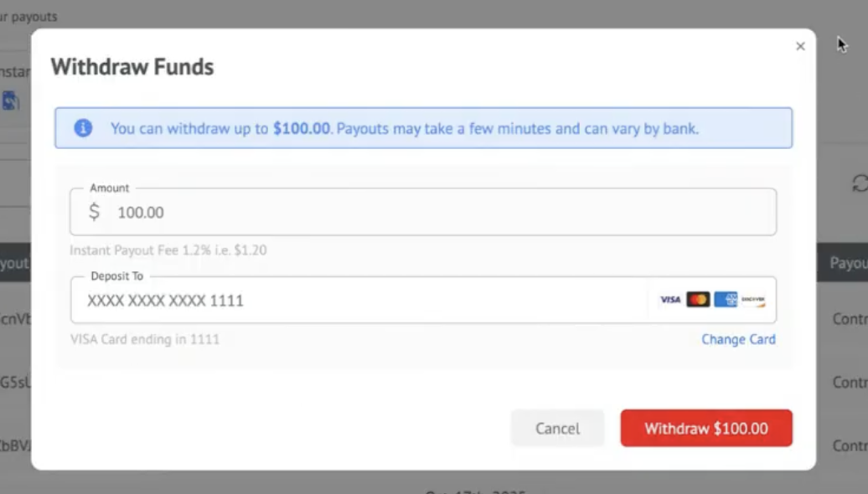Click the Withdraw Funds dialog title
Image resolution: width=868 pixels, height=494 pixels.
point(132,67)
